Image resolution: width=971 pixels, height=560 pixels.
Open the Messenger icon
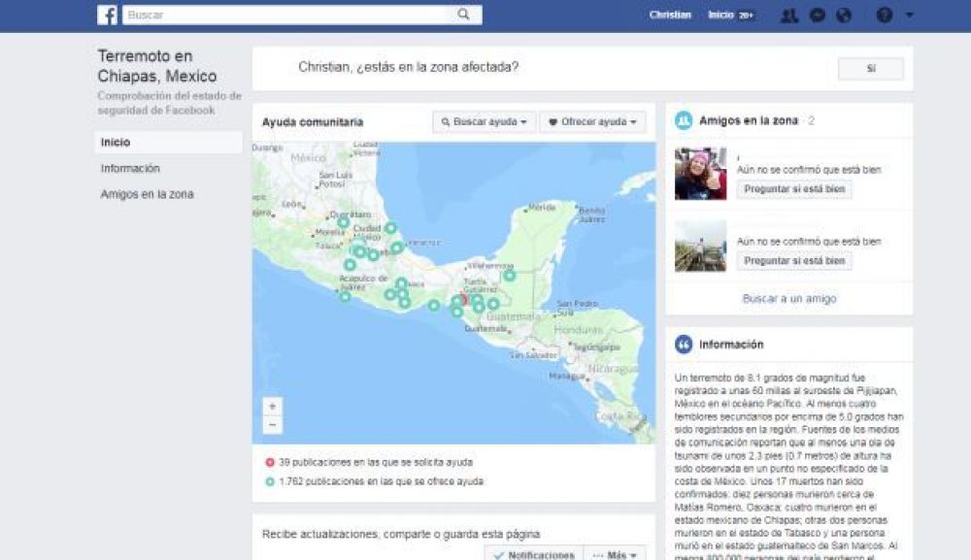[817, 16]
